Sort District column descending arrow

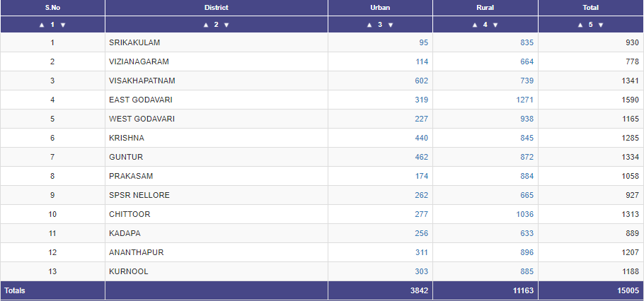click(x=226, y=25)
